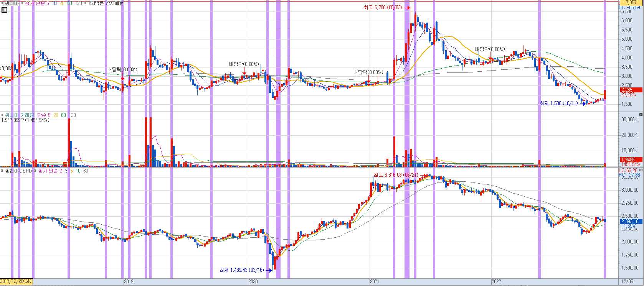
Task: Click the 2020 year label on time axis
Action: [x=253, y=282]
